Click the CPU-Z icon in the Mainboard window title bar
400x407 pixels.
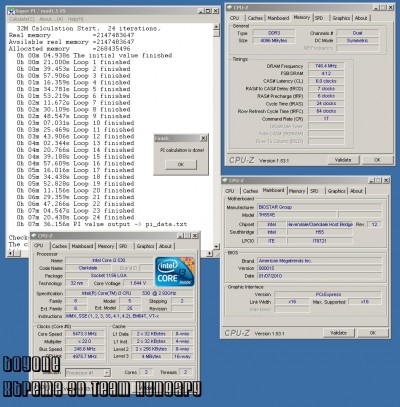pos(225,181)
